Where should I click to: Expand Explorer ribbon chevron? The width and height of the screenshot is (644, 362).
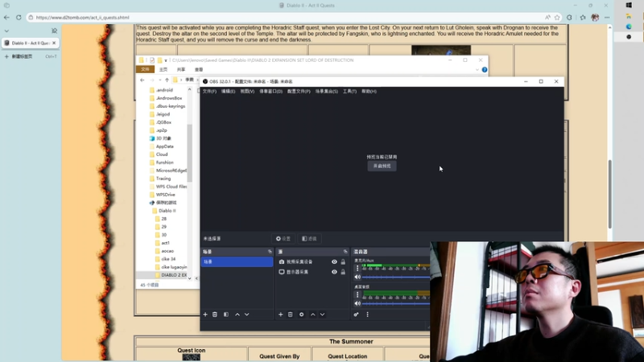point(477,70)
